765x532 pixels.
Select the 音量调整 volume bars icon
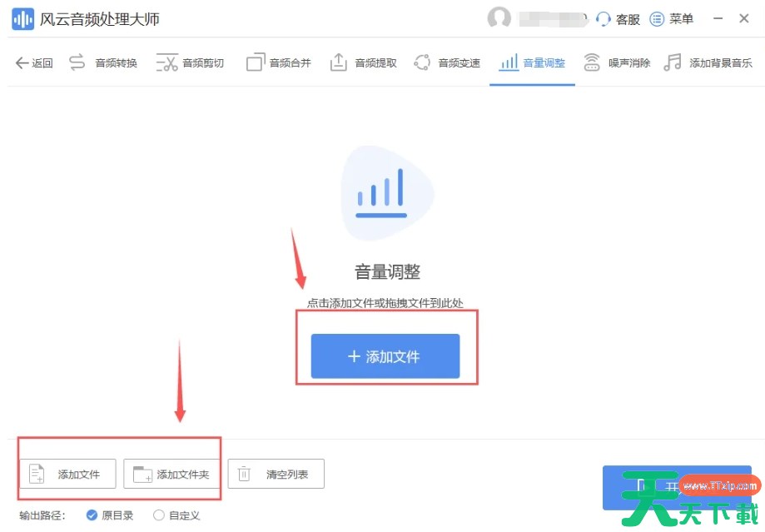click(509, 62)
